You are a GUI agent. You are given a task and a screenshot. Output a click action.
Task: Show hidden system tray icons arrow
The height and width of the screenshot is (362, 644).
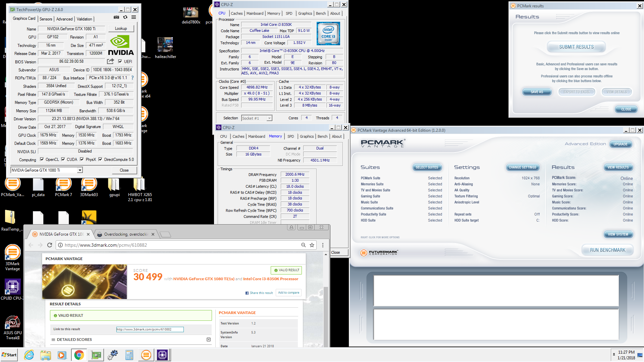614,355
